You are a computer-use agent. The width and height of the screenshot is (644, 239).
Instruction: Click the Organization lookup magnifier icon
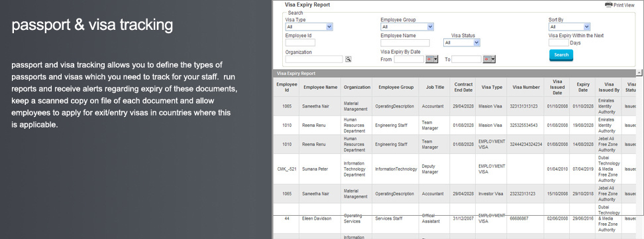348,59
